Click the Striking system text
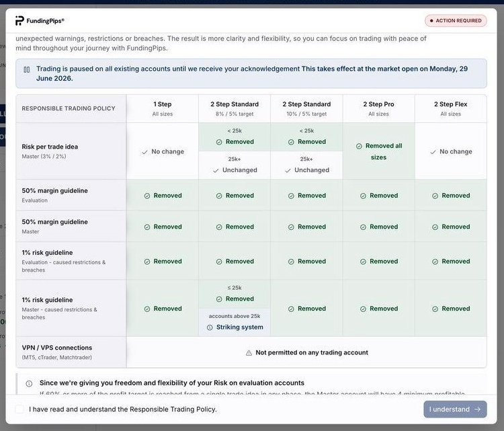This screenshot has width=504, height=431. click(x=240, y=327)
